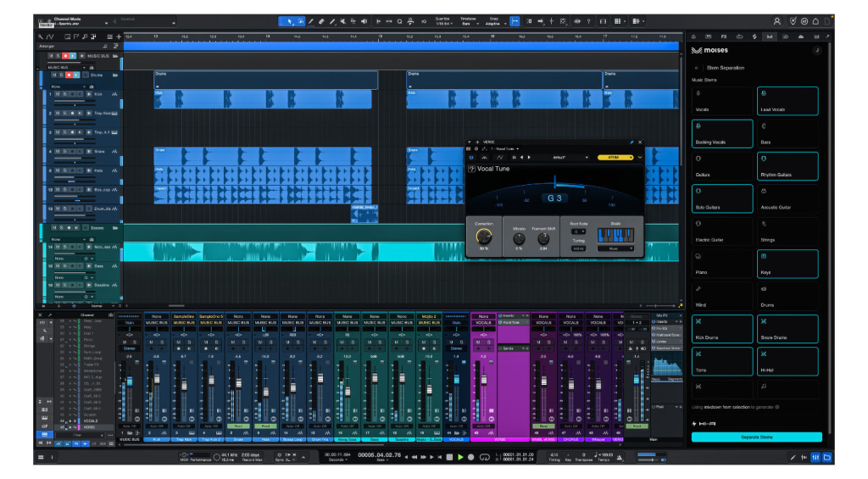Image resolution: width=868 pixels, height=479 pixels.
Task: Click the browser icon at bottom right
Action: pyautogui.click(x=827, y=457)
